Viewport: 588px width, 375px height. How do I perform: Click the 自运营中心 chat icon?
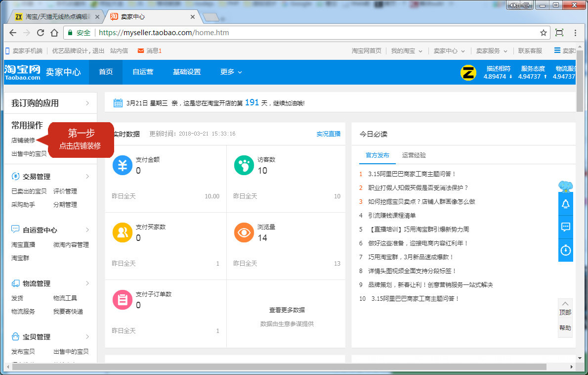(x=15, y=230)
